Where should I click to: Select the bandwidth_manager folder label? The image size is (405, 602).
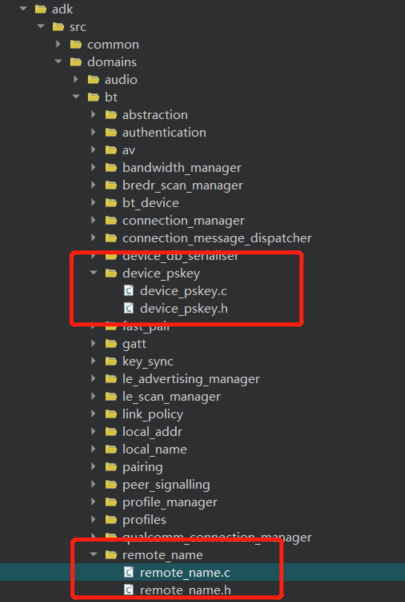click(x=182, y=168)
